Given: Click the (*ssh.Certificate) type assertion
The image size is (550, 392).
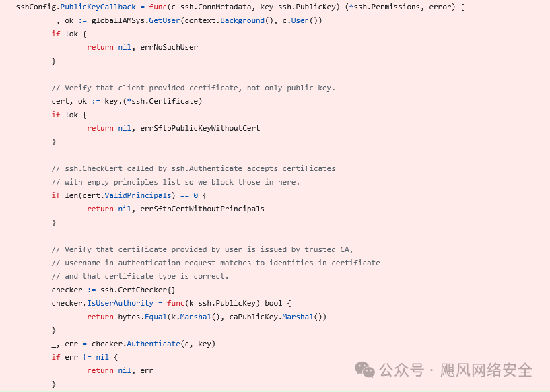Looking at the screenshot, I should click(167, 101).
